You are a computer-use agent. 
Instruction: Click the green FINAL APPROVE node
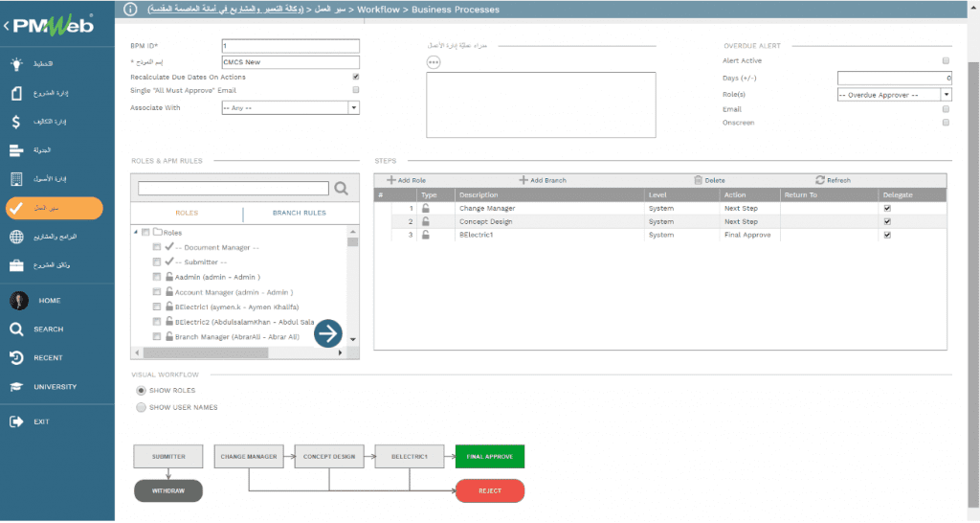click(490, 457)
